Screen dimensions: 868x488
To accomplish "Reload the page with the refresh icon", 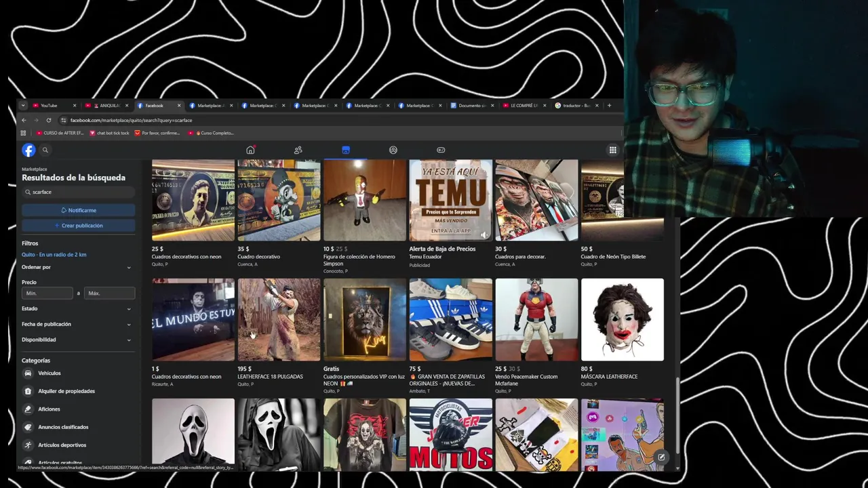I will click(48, 120).
